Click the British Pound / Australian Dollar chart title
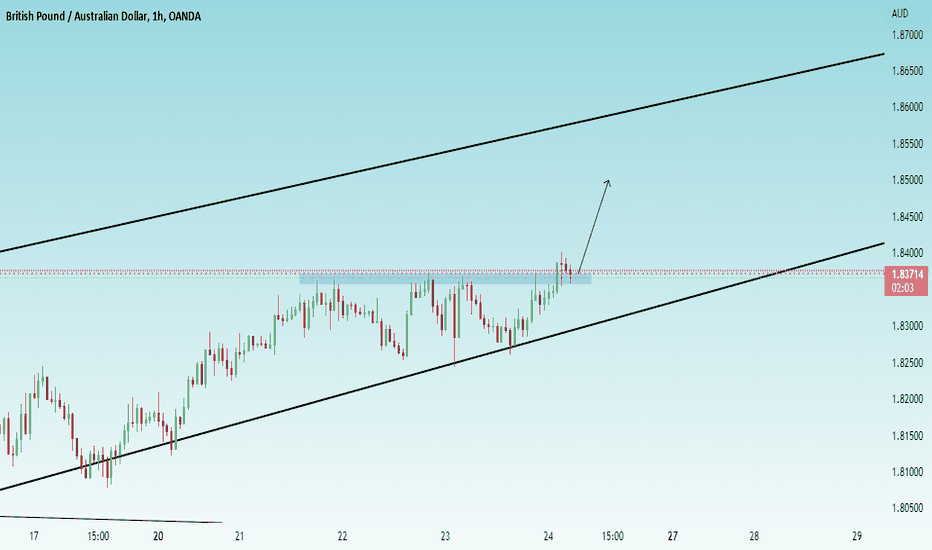The image size is (932, 550). (x=103, y=17)
